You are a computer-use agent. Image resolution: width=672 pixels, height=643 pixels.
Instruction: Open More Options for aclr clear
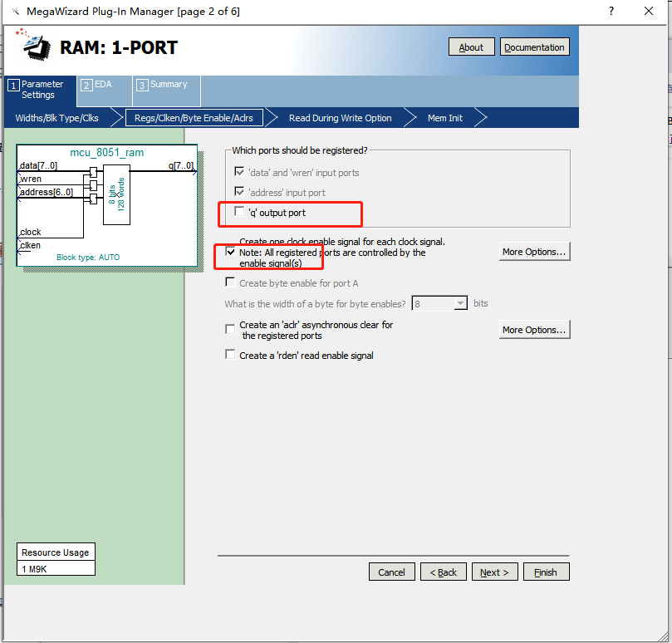(x=534, y=330)
